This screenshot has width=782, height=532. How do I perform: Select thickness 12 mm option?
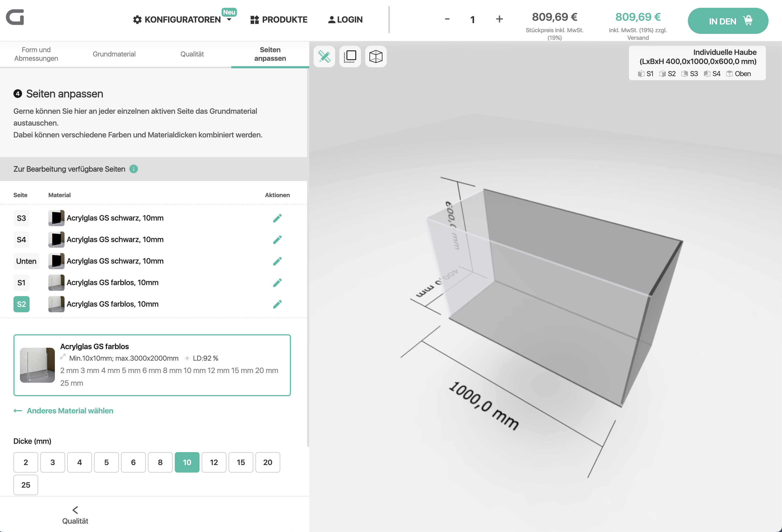pyautogui.click(x=214, y=462)
